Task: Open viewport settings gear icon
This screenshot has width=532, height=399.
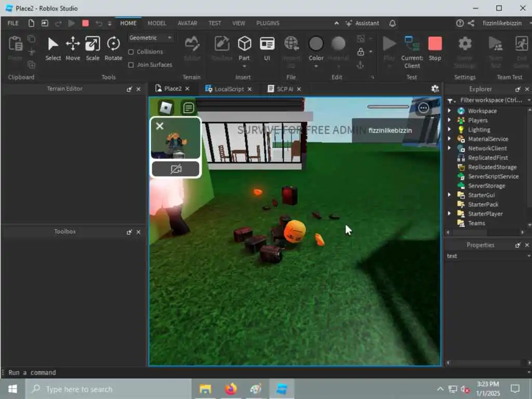Action: click(x=435, y=89)
